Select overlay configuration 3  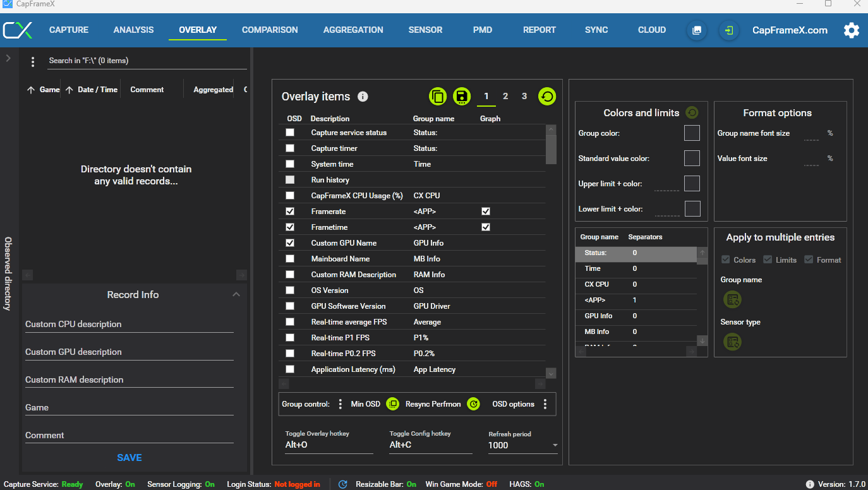point(524,96)
